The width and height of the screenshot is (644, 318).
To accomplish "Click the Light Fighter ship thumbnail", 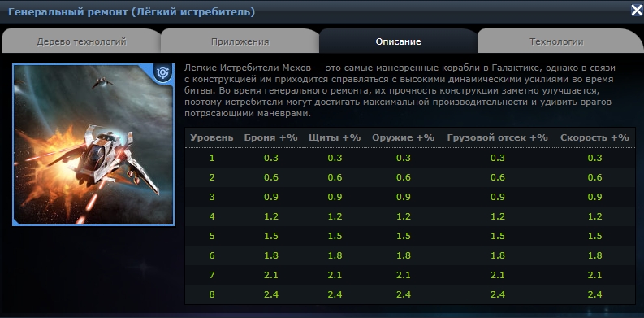I will [93, 145].
